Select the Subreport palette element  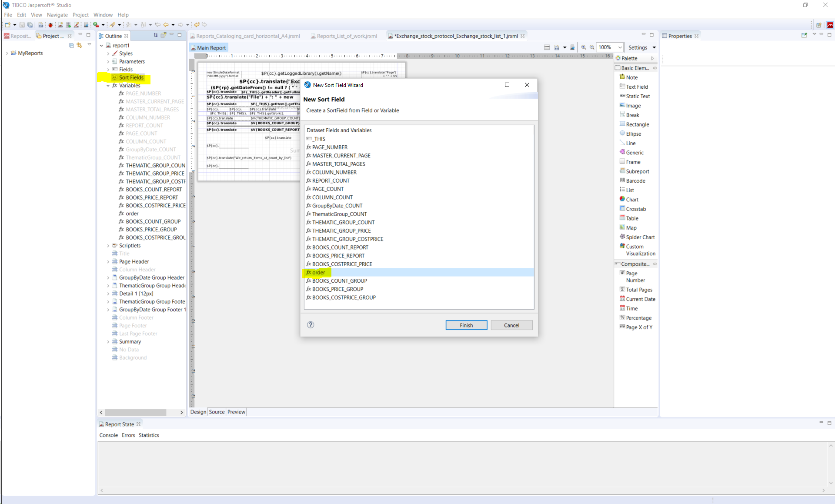pyautogui.click(x=637, y=171)
